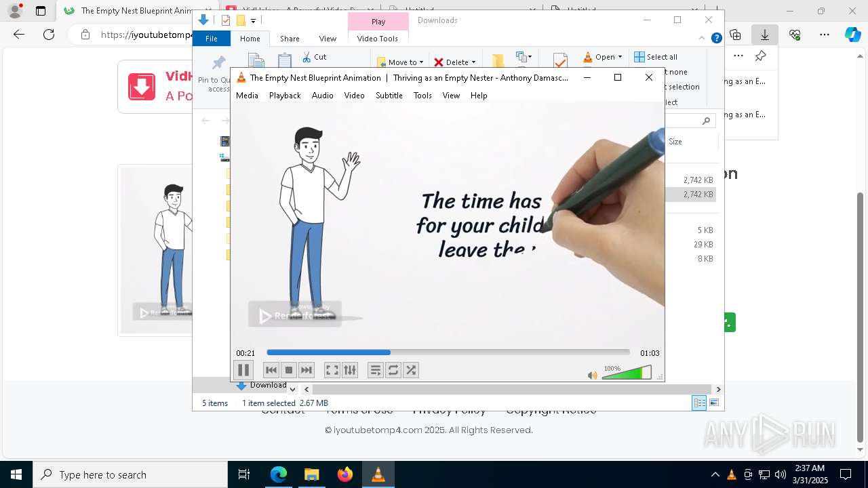Screen dimensions: 868x488
Task: Click Select all in Explorer ribbon
Action: click(656, 57)
